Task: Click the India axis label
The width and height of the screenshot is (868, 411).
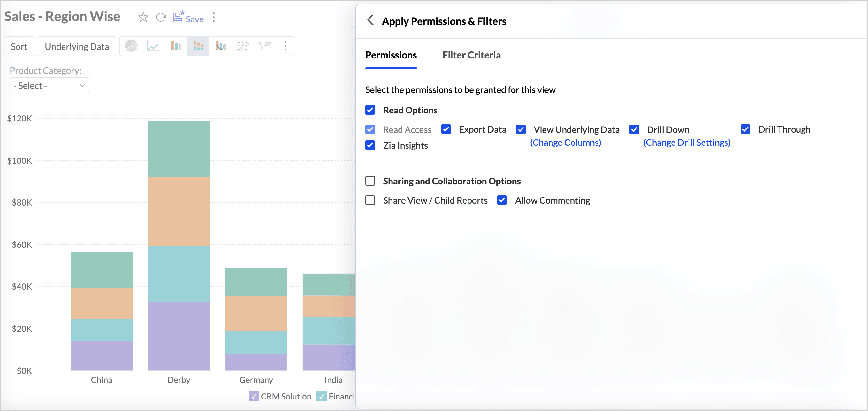Action: point(333,380)
